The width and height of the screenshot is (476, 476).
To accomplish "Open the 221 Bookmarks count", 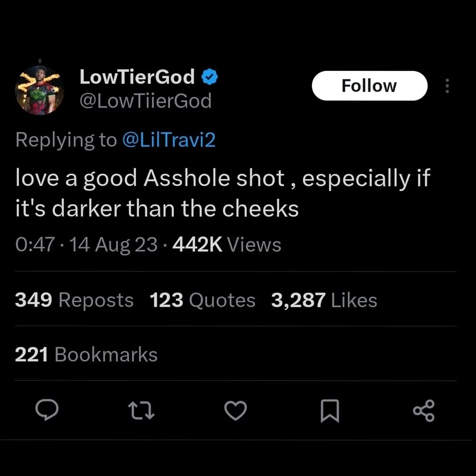I will tap(86, 354).
